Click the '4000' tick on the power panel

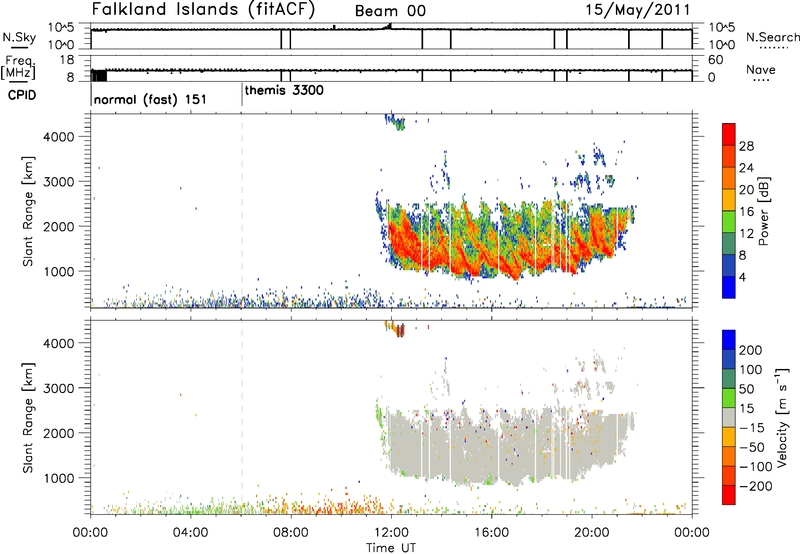pyautogui.click(x=59, y=137)
